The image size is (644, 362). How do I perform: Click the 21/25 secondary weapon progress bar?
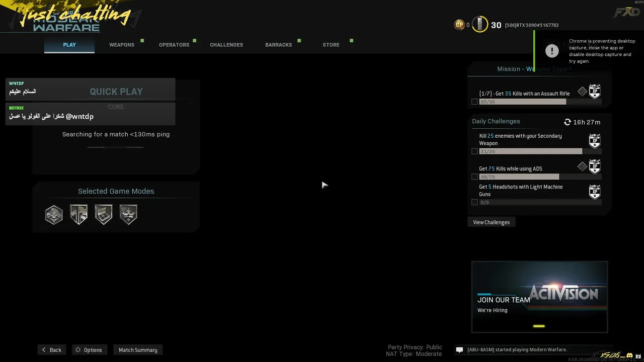540,151
